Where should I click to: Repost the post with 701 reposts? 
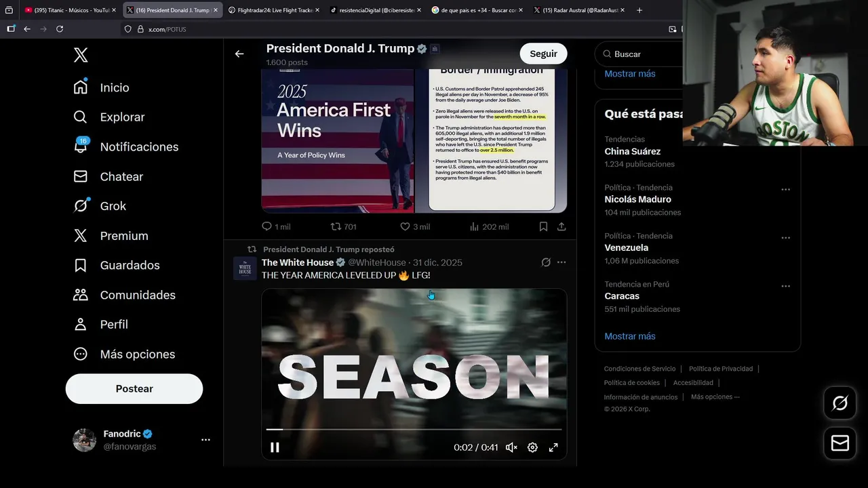coord(343,226)
